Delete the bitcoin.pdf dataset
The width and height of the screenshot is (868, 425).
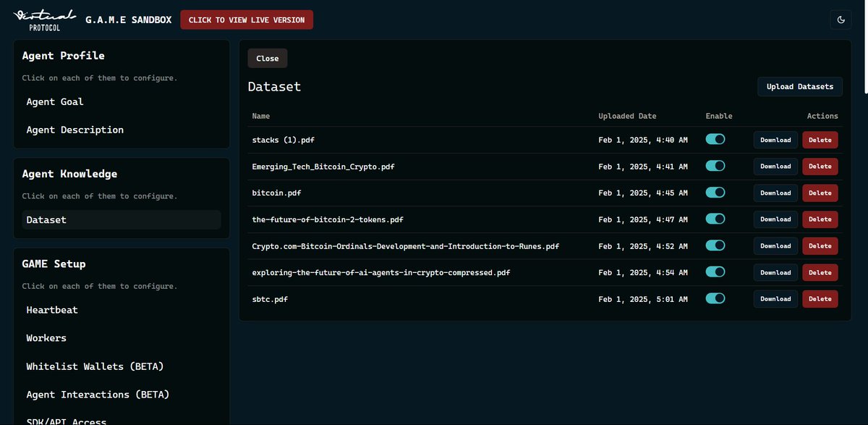click(820, 193)
